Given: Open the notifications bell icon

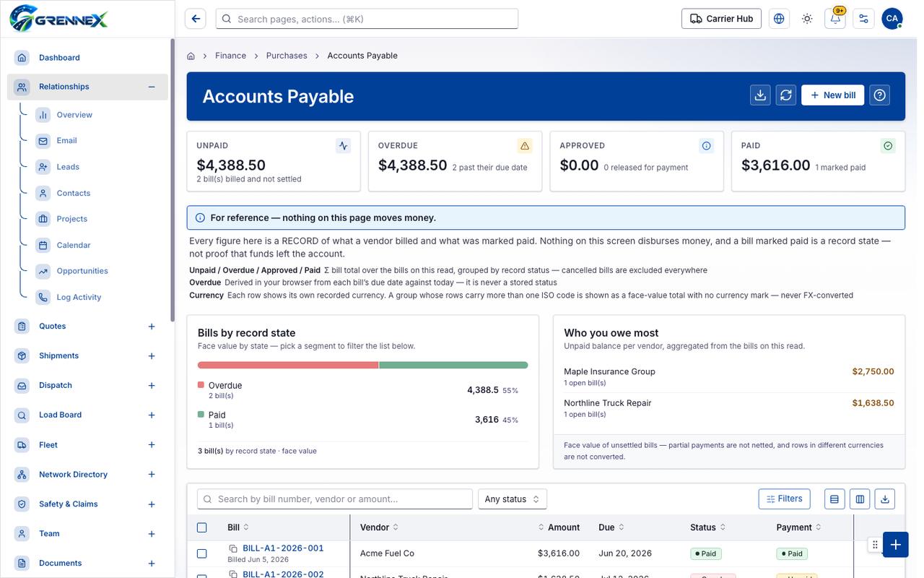Looking at the screenshot, I should [x=835, y=19].
